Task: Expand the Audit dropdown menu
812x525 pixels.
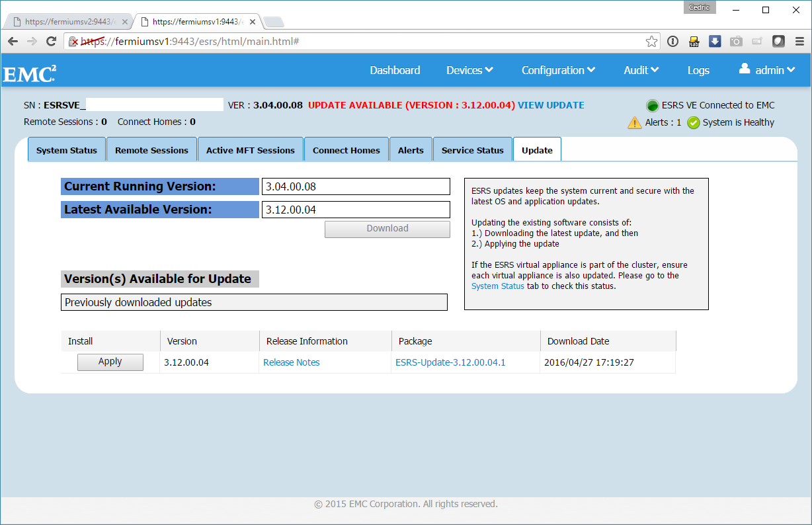Action: (641, 70)
